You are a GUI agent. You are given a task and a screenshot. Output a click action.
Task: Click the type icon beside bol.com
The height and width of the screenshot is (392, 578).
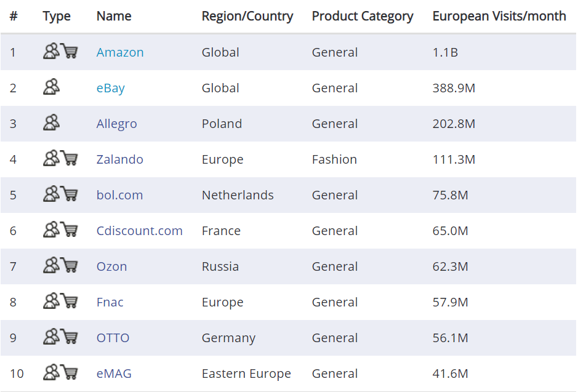coord(60,194)
